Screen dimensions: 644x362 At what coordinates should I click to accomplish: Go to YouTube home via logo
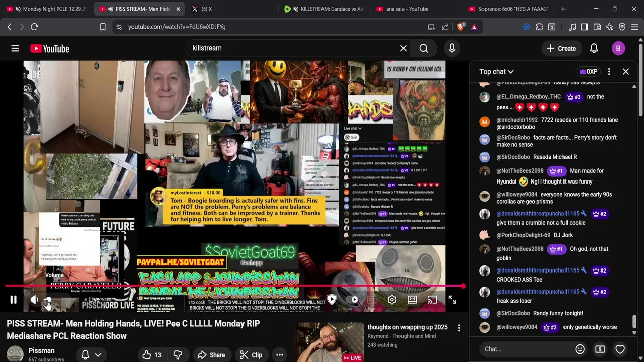pos(50,48)
